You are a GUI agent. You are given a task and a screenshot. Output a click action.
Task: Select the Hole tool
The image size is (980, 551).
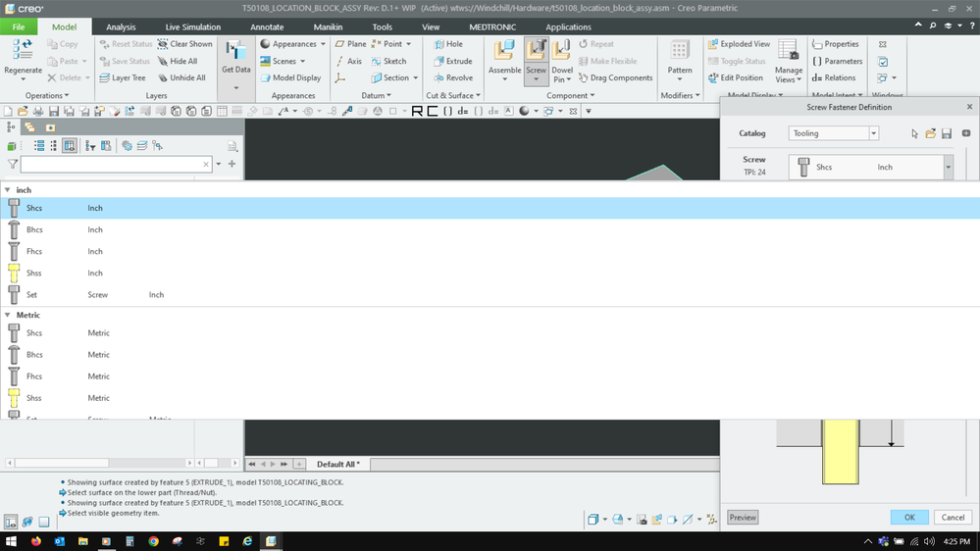tap(448, 44)
